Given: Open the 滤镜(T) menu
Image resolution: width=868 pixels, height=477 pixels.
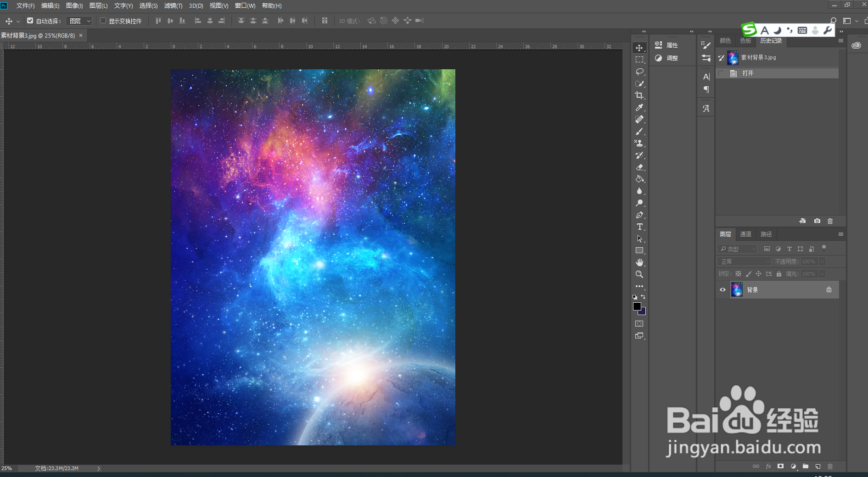Looking at the screenshot, I should click(173, 6).
